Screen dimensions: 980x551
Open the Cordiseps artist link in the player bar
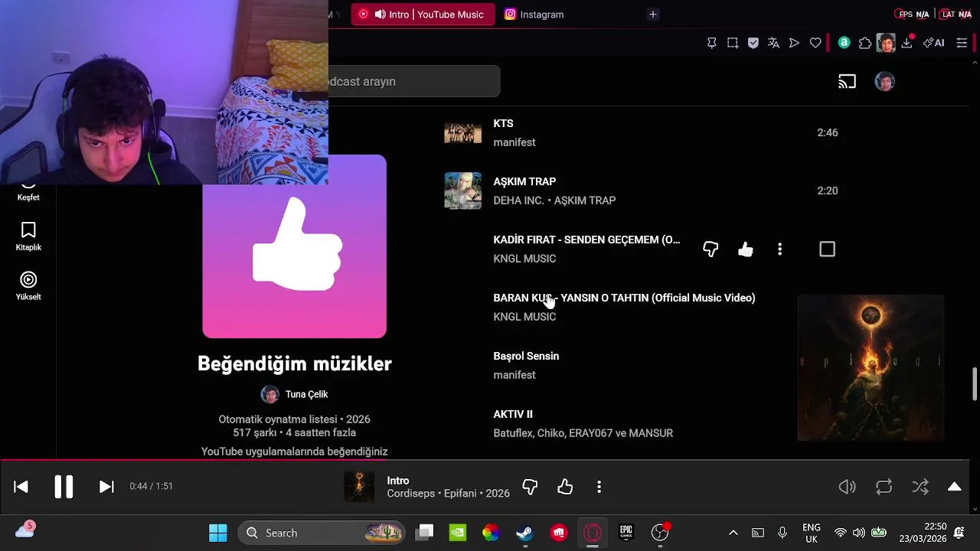pyautogui.click(x=412, y=494)
